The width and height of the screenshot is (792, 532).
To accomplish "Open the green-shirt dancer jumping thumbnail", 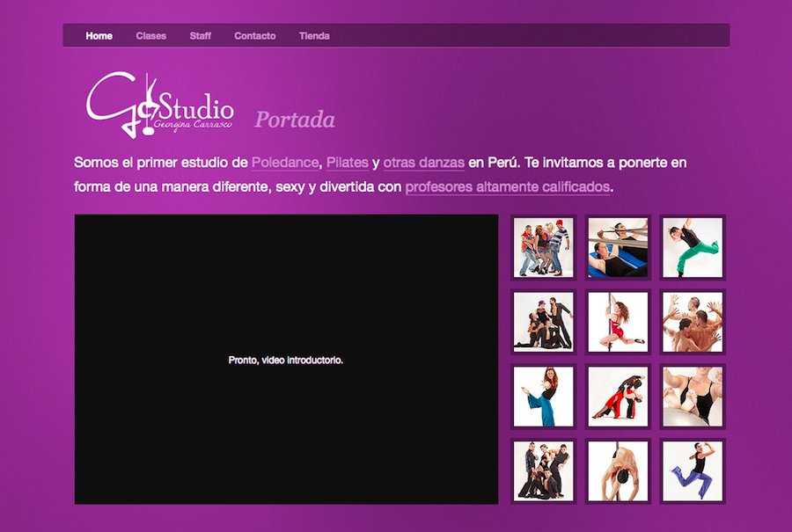I will coord(692,246).
